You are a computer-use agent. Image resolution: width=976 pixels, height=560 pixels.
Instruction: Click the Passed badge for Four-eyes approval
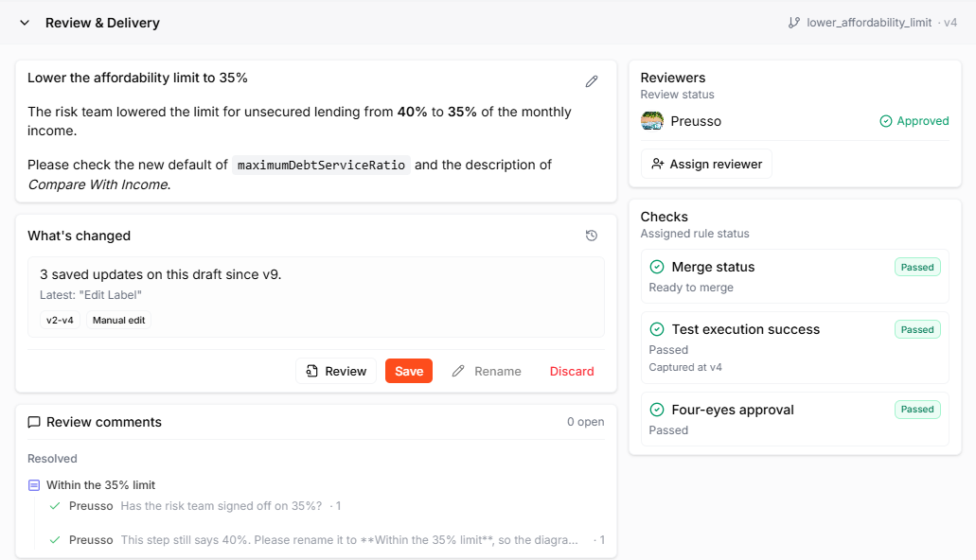pyautogui.click(x=917, y=410)
